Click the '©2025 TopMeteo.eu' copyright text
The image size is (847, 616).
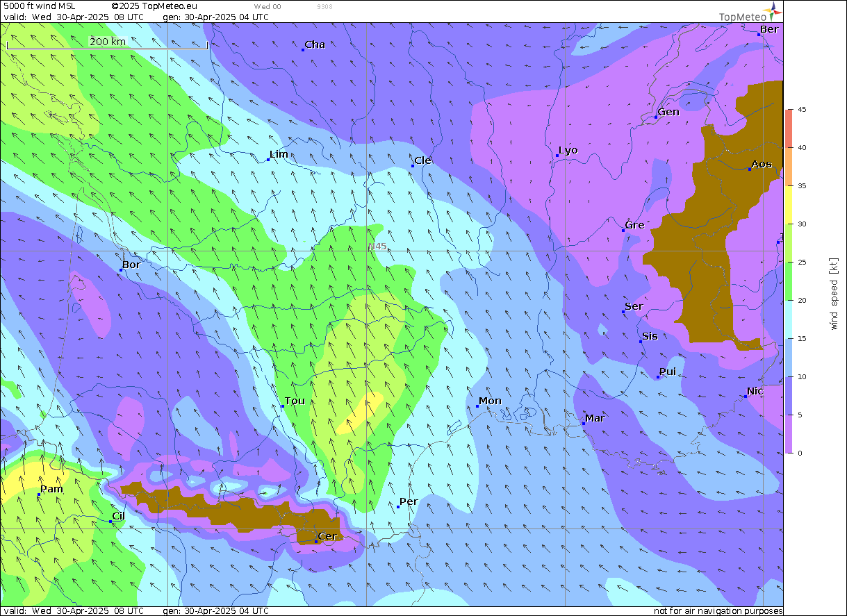(x=154, y=6)
